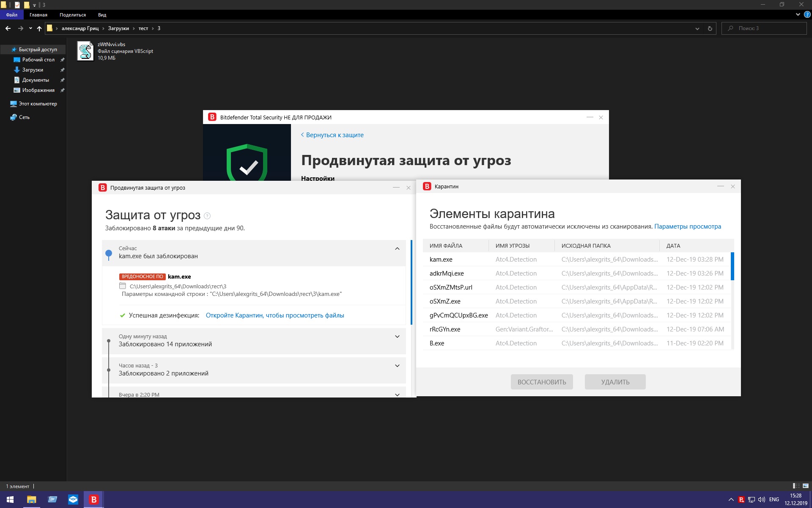Click the УДАЛИТЬ button

coord(615,382)
